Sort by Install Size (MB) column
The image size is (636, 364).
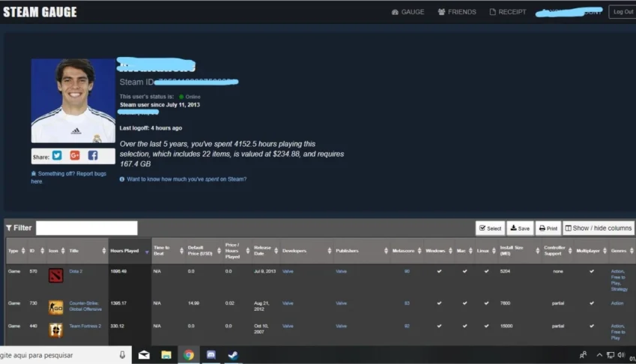(x=519, y=251)
